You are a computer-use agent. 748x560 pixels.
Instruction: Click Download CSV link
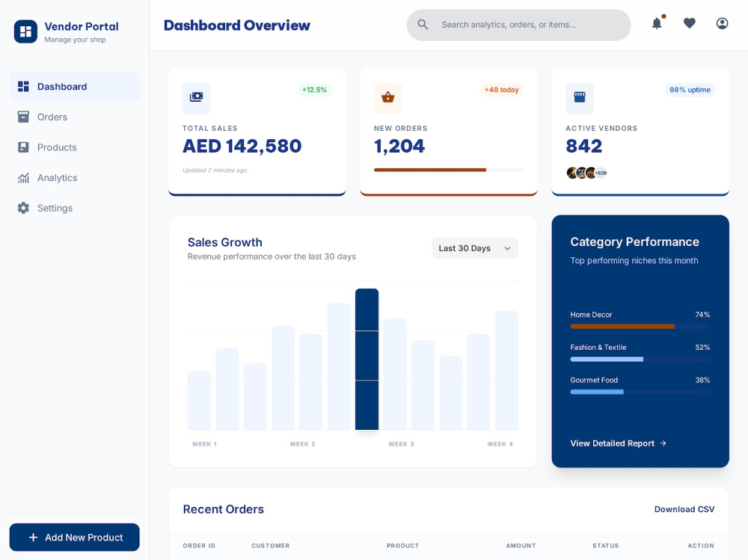[x=684, y=509]
